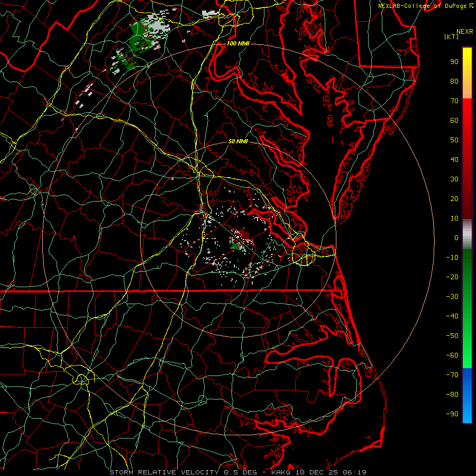The height and width of the screenshot is (476, 476).
Task: Click the 70 value on the velocity scale
Action: [x=454, y=101]
